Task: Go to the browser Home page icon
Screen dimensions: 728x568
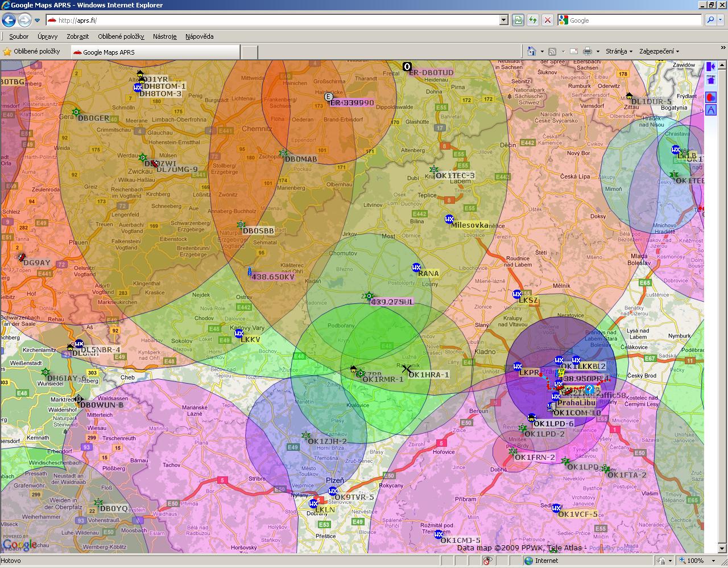Action: 532,51
